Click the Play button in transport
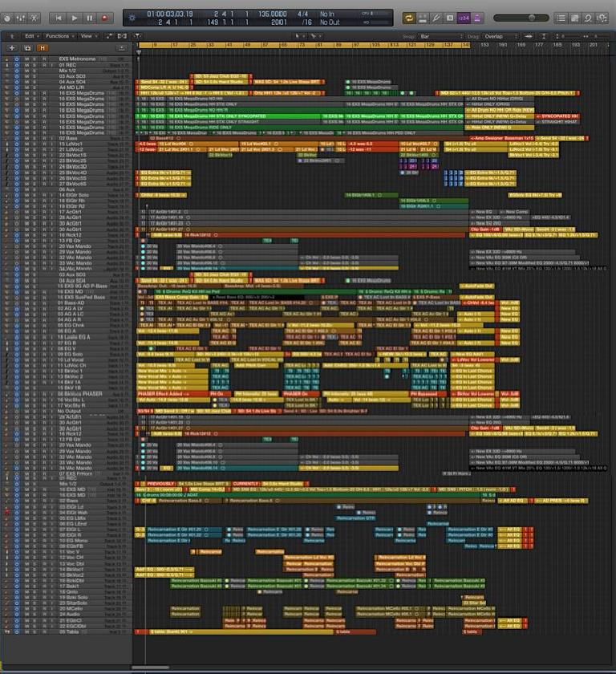 (74, 18)
